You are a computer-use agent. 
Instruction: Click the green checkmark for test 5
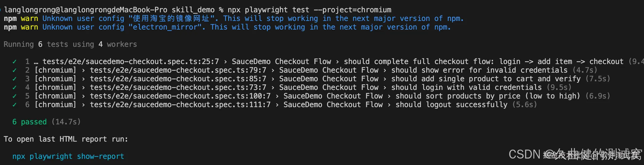[14, 96]
